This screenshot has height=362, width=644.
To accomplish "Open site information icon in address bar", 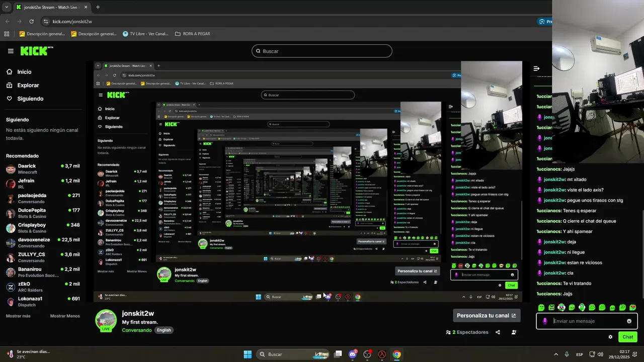I will point(46,22).
